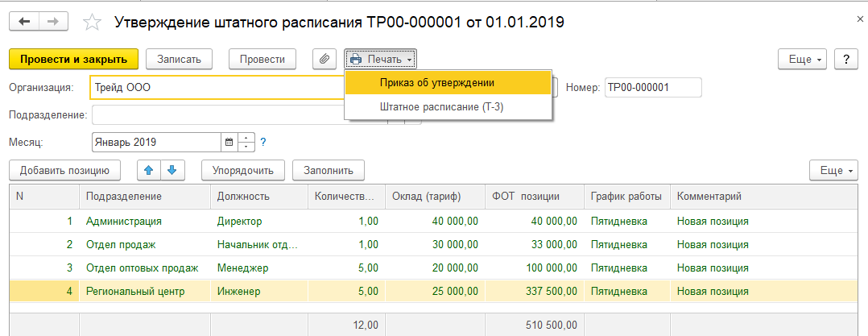Open attached files via paperclip icon
This screenshot has height=336, width=868.
coord(324,59)
